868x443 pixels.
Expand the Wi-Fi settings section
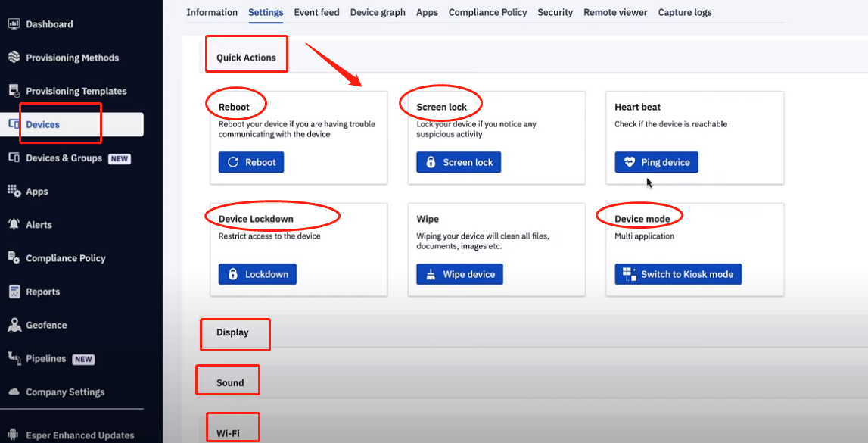click(x=228, y=433)
